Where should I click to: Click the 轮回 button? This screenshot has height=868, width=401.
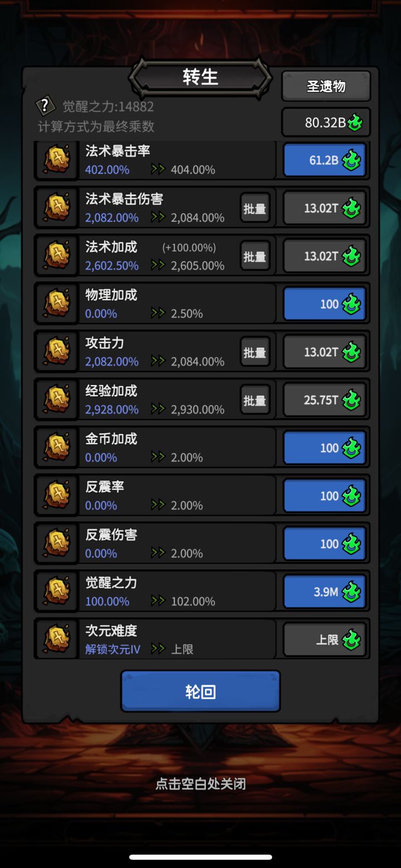click(200, 691)
